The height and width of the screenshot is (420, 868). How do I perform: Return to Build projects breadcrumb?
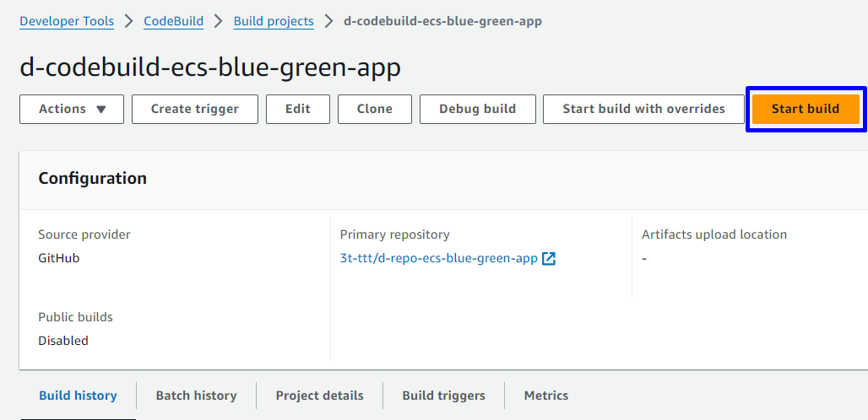[x=274, y=21]
